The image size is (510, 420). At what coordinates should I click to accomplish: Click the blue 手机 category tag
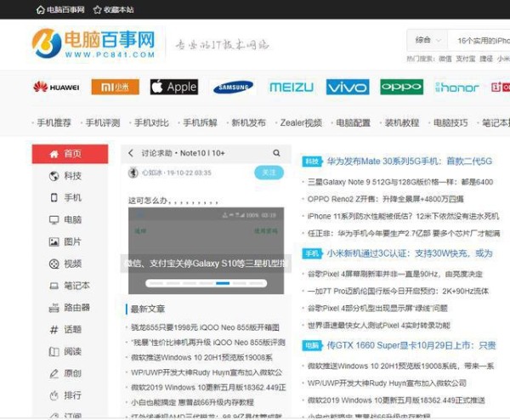[312, 253]
